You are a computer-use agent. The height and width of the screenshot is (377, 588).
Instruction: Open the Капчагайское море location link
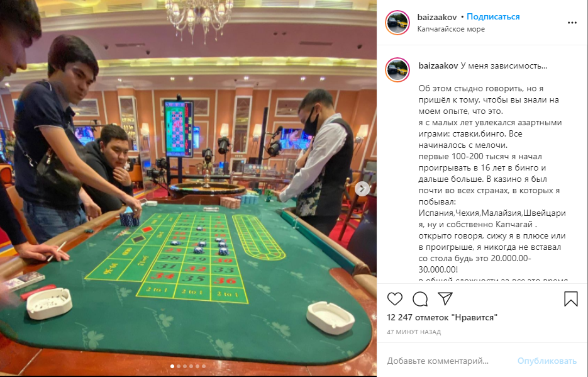coord(451,29)
